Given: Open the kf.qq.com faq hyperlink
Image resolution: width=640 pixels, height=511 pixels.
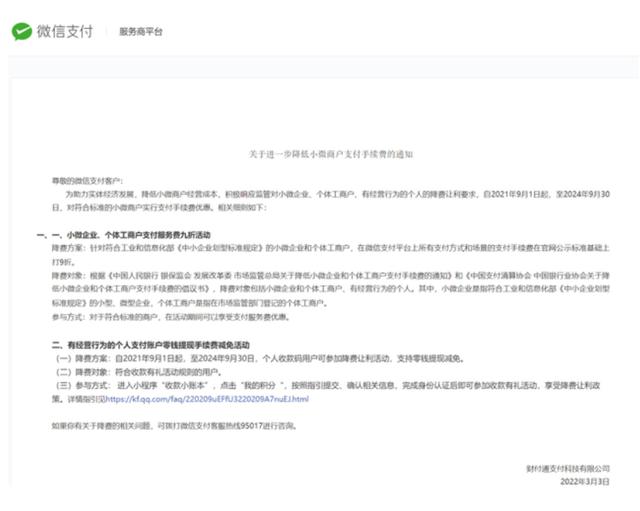Looking at the screenshot, I should click(x=207, y=399).
